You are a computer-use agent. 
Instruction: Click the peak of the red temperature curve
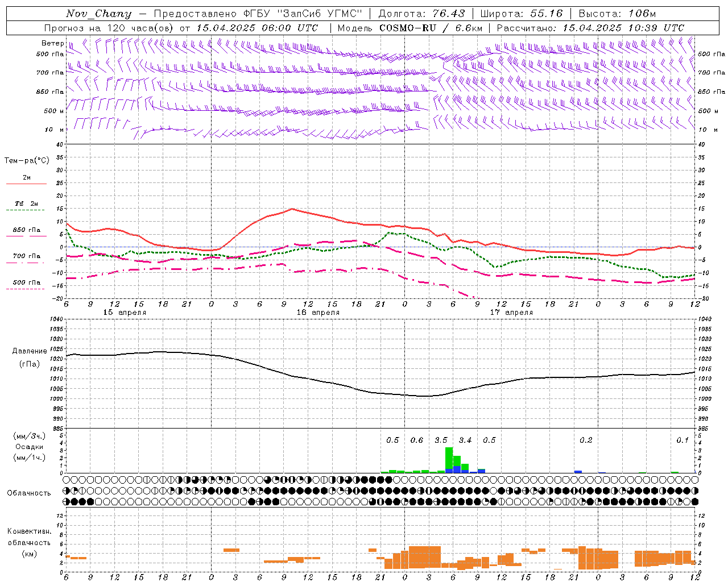(x=292, y=209)
